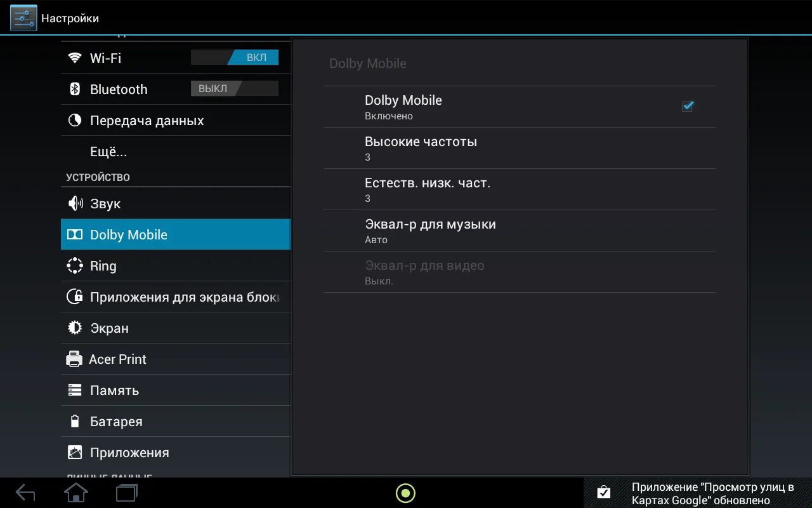The width and height of the screenshot is (812, 508).
Task: Tap the storage icon beside Память
Action: tap(75, 390)
